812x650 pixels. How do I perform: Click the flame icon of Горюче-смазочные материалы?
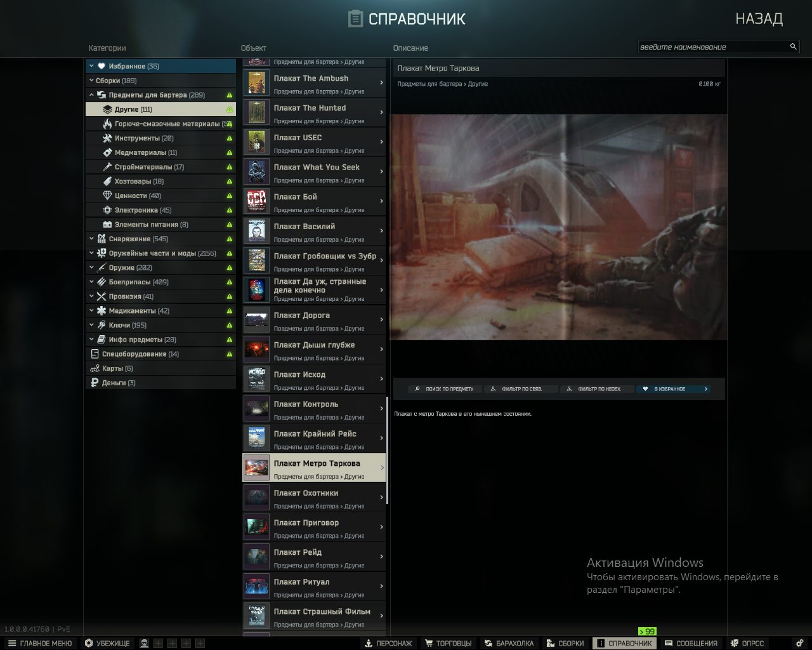(107, 124)
